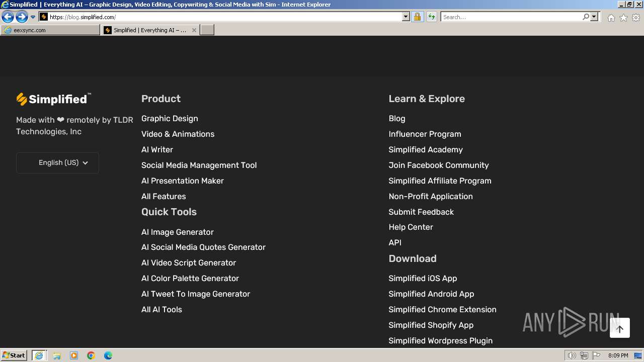The height and width of the screenshot is (362, 644).
Task: Click the network tray icon
Action: point(584,355)
